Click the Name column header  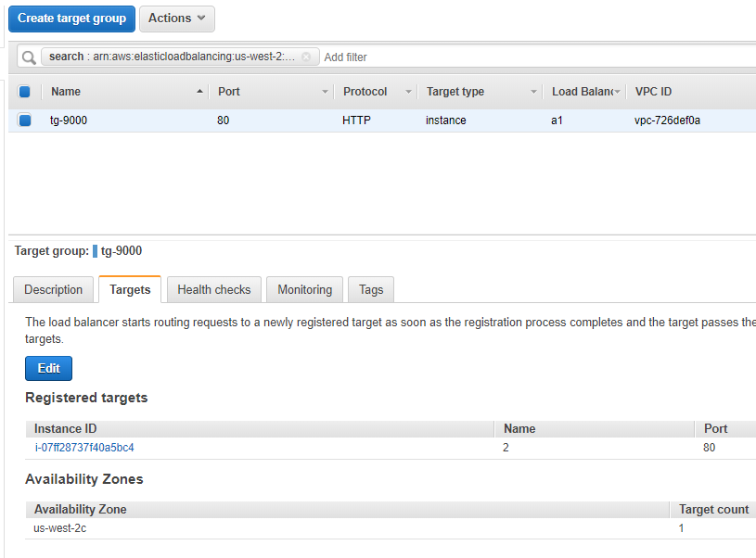pyautogui.click(x=66, y=92)
